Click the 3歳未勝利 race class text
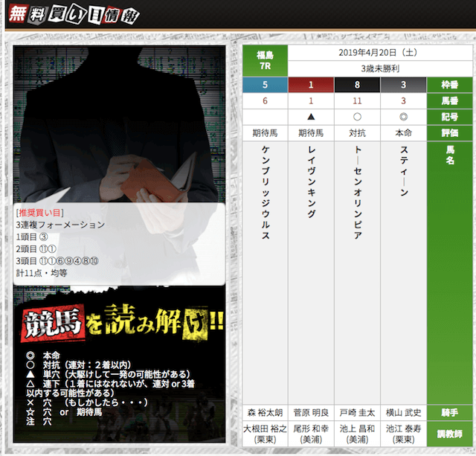Viewport: 476px width, 456px height. coord(380,69)
